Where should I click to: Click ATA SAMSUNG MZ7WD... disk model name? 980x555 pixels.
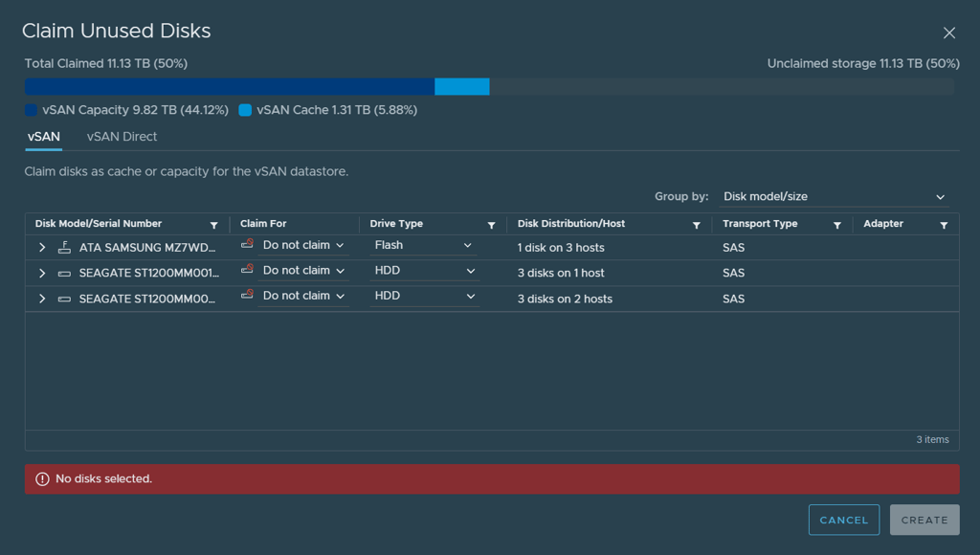[147, 248]
